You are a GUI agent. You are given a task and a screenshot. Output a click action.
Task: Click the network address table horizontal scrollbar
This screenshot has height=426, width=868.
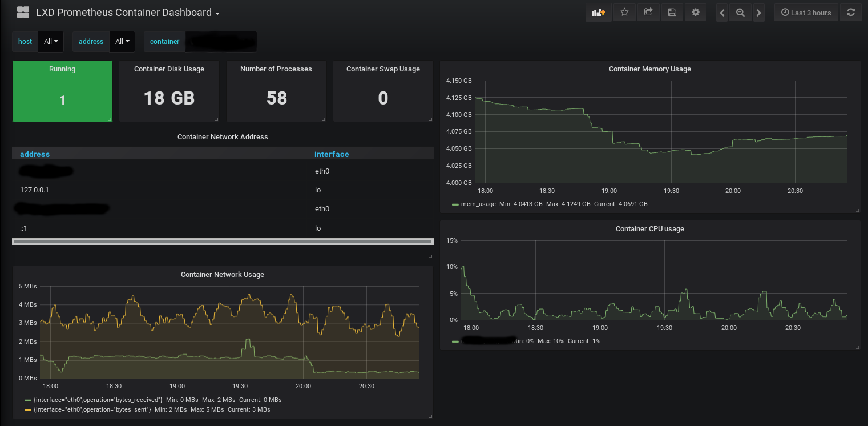tap(223, 242)
